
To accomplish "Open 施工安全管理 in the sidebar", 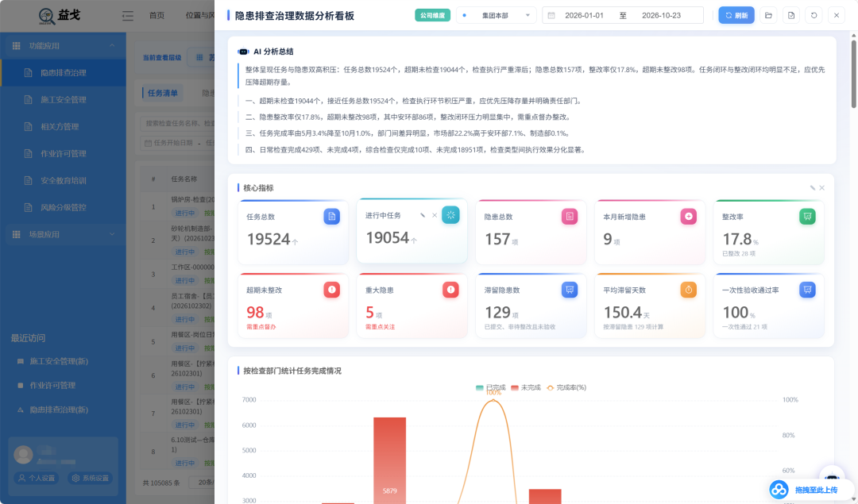I will tap(63, 99).
